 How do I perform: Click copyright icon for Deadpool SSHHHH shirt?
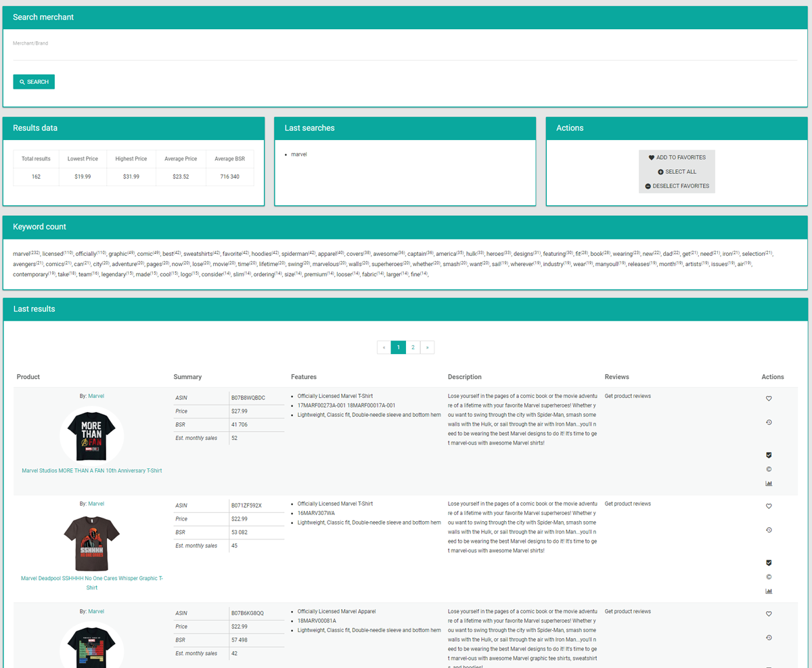[x=769, y=577]
